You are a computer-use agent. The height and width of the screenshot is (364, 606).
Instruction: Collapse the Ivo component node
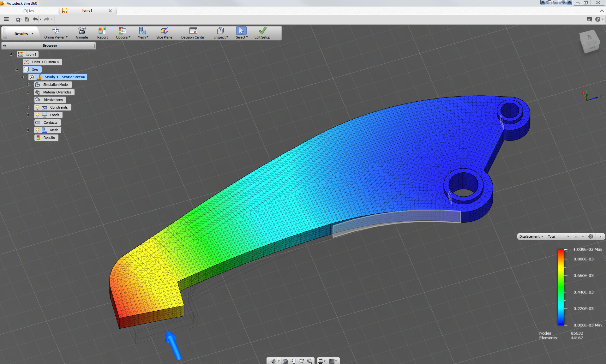(17, 69)
